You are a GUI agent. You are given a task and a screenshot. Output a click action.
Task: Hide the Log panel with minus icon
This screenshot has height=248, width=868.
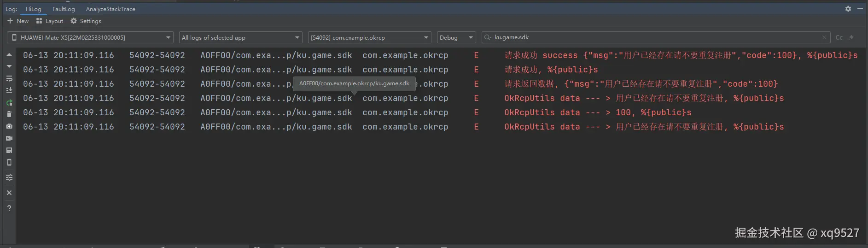tap(860, 9)
